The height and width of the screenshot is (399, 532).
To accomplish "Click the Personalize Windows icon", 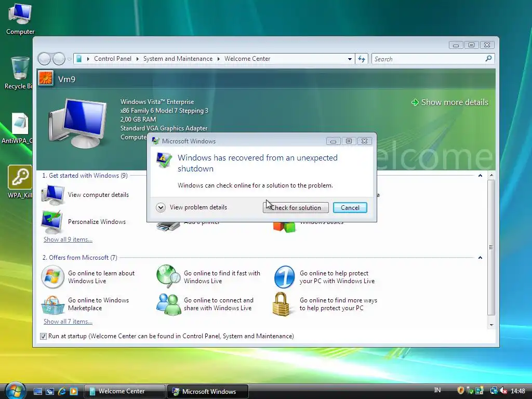I will coord(52,221).
